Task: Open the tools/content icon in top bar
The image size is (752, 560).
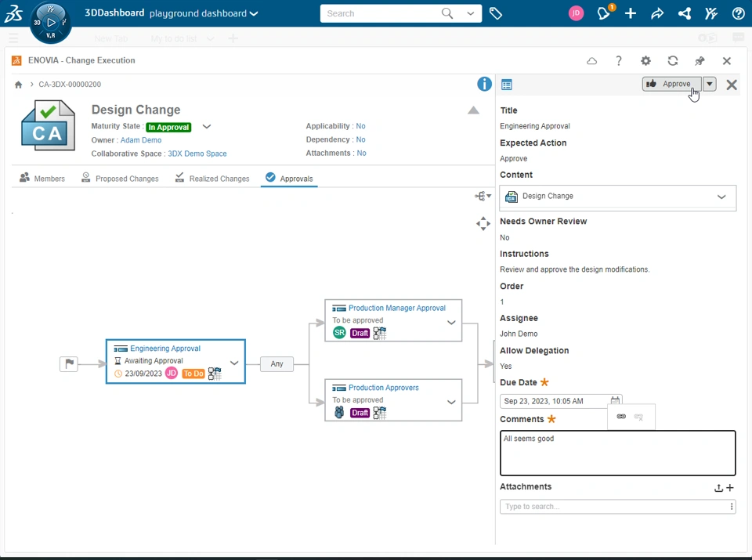Action: point(711,13)
